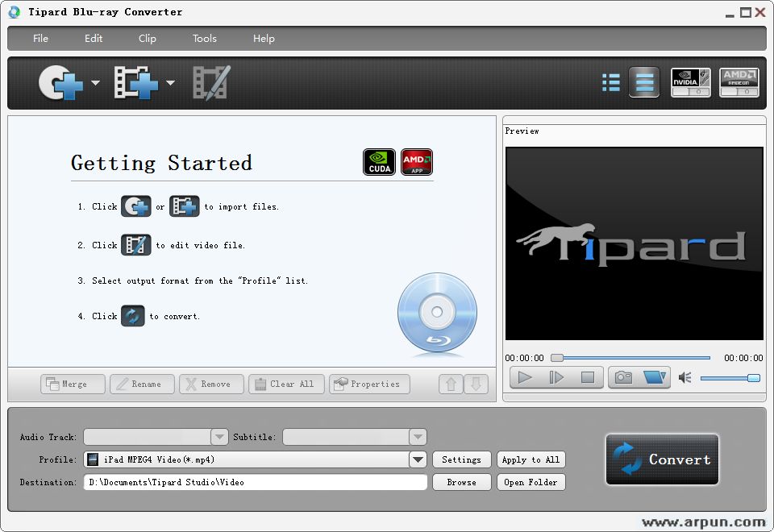Open the CUDA acceleration icon
Image resolution: width=774 pixels, height=532 pixels.
pyautogui.click(x=378, y=161)
